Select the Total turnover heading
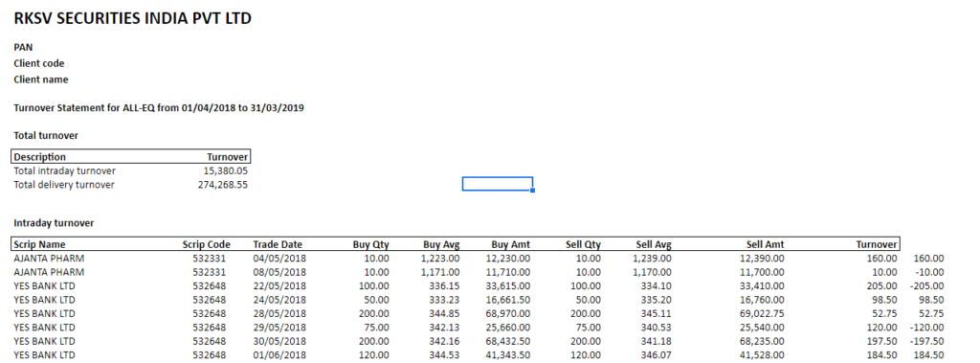 click(x=46, y=135)
